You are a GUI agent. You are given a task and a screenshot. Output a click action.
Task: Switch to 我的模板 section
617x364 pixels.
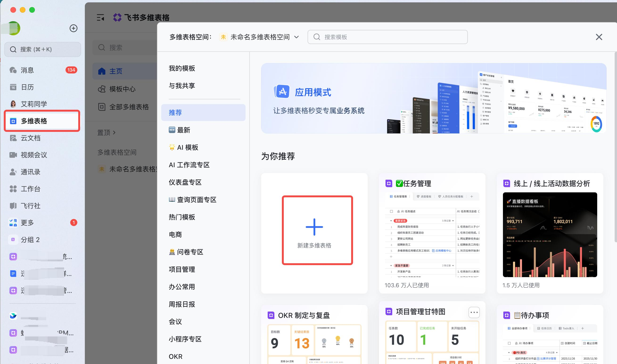[182, 68]
